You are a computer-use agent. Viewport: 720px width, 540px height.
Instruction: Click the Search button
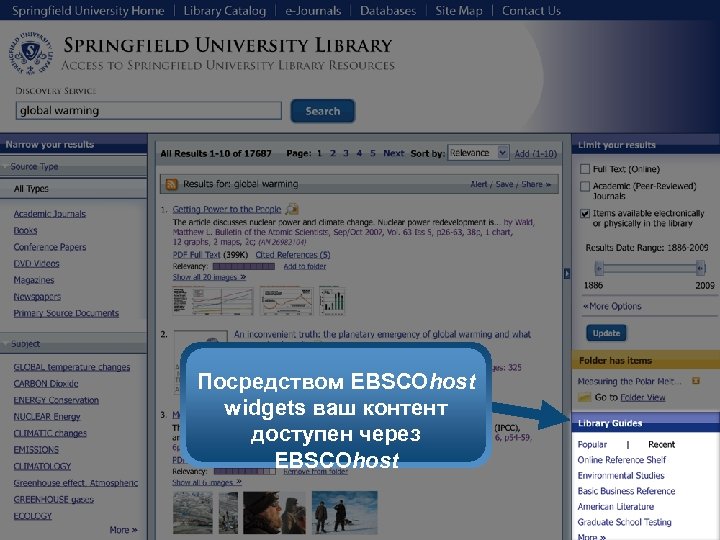pos(323,111)
